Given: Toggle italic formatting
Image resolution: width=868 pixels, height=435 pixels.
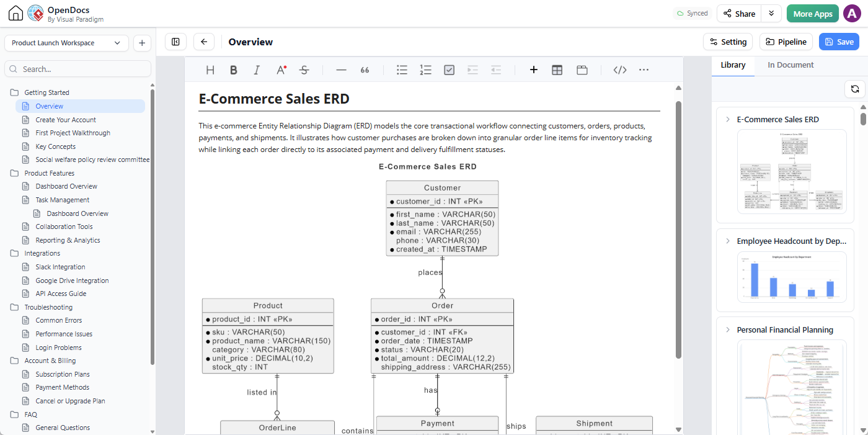Looking at the screenshot, I should pyautogui.click(x=257, y=70).
